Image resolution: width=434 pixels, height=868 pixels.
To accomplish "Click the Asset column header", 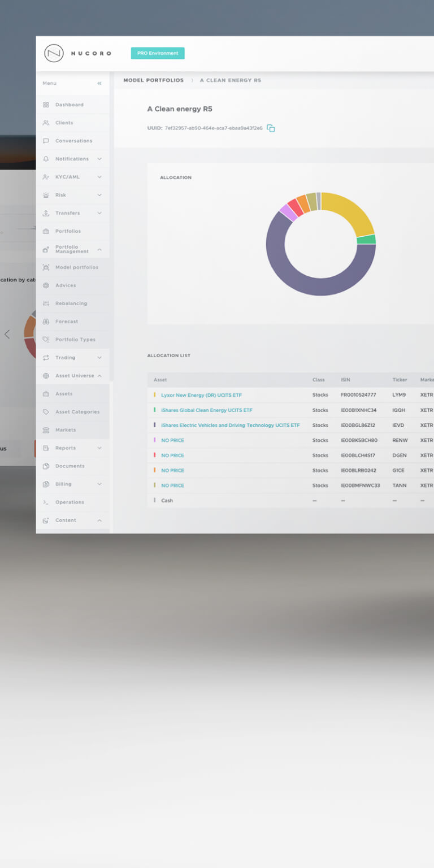I will click(x=160, y=380).
